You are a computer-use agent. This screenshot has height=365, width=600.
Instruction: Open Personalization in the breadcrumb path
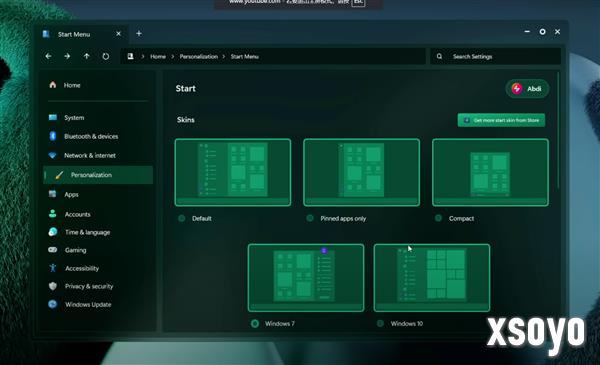(x=199, y=57)
